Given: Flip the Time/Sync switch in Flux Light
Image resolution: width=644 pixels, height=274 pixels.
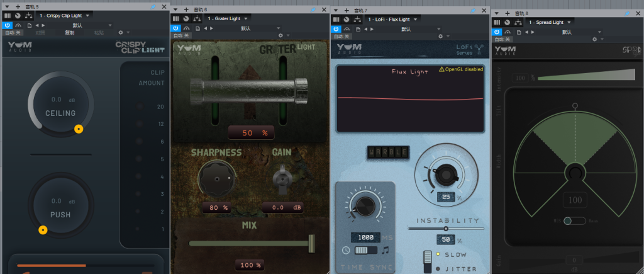Looking at the screenshot, I should (x=366, y=249).
